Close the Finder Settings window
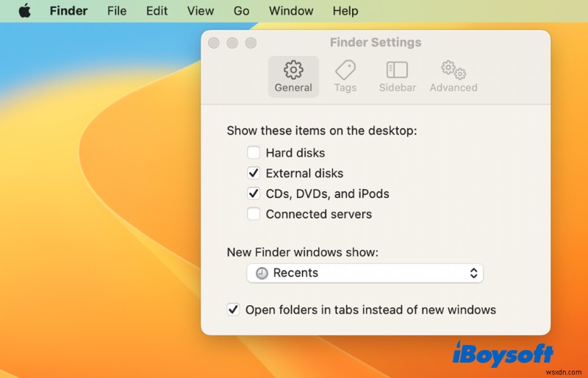 pyautogui.click(x=214, y=43)
